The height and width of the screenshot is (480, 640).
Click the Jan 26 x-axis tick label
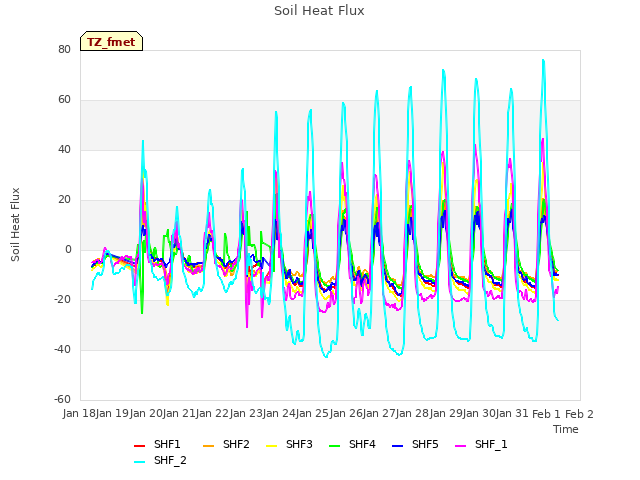click(x=346, y=413)
